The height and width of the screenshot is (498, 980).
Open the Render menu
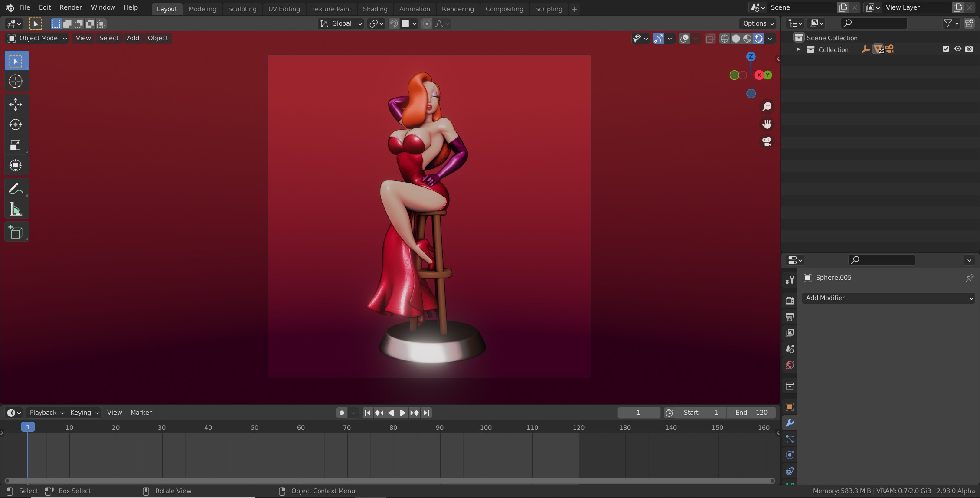tap(70, 7)
